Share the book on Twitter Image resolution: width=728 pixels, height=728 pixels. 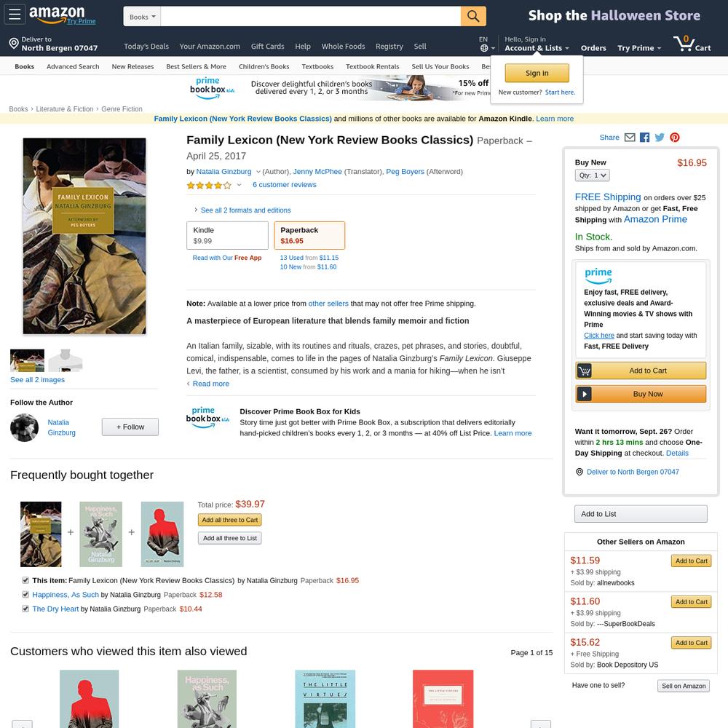[x=660, y=138]
